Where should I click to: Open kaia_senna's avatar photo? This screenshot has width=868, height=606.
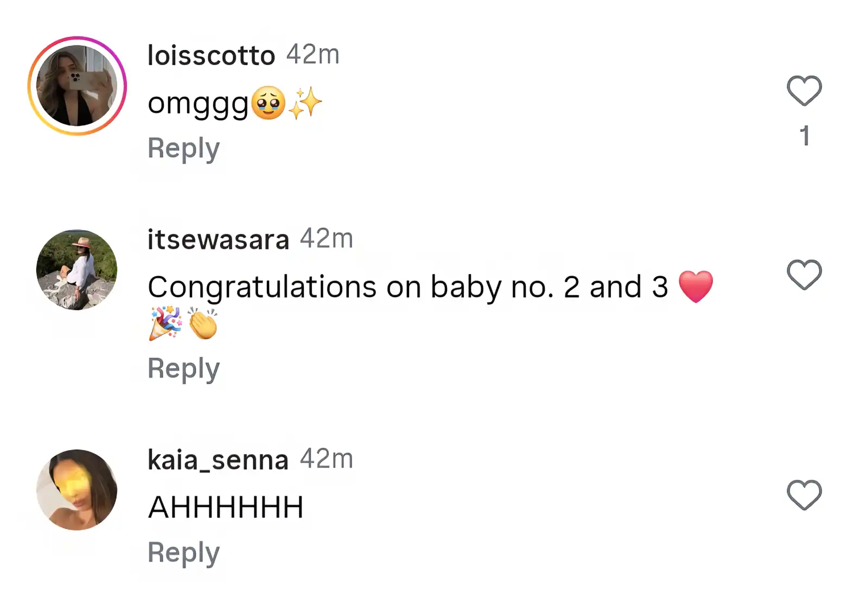pyautogui.click(x=77, y=490)
